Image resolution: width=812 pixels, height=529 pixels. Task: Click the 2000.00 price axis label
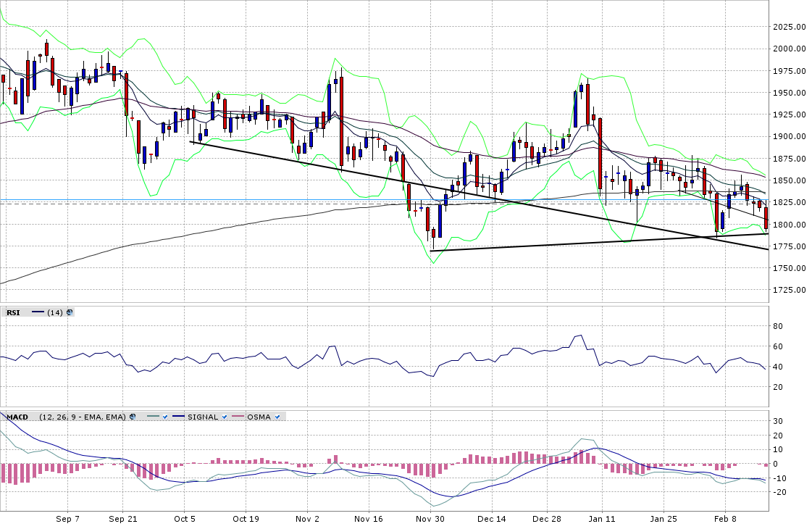tap(789, 49)
